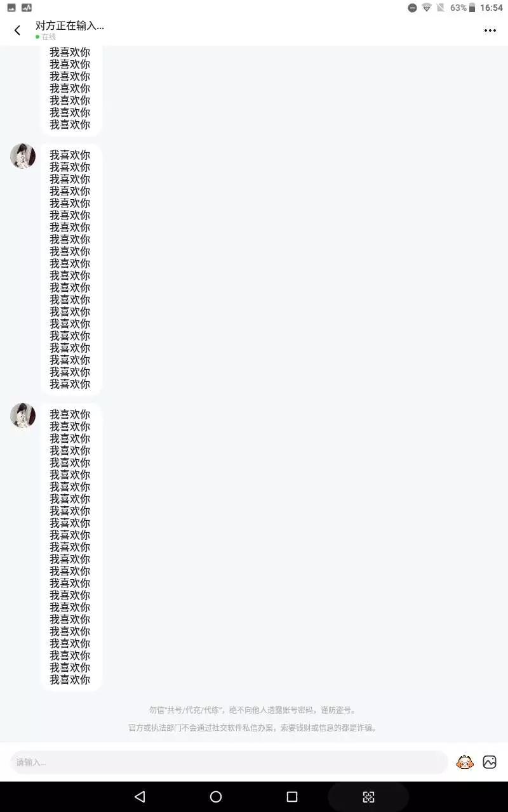Tap the avatar beside the middle message
Image resolution: width=508 pixels, height=812 pixels.
pyautogui.click(x=23, y=156)
